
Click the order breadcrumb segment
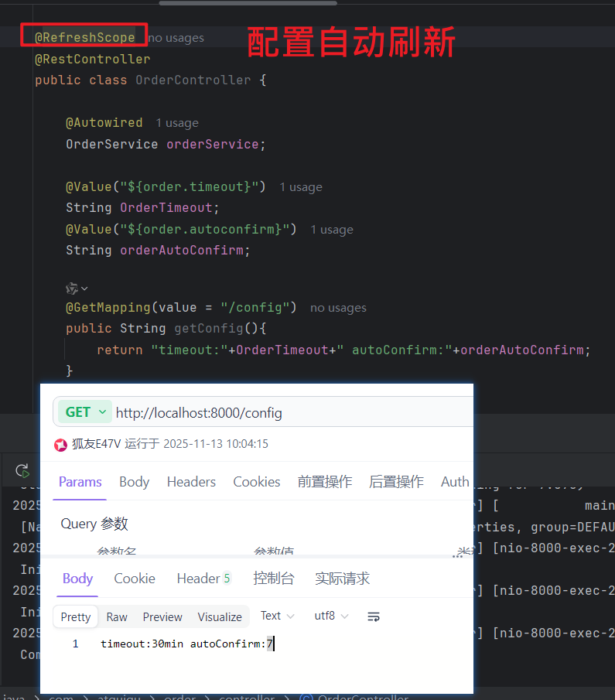click(179, 697)
